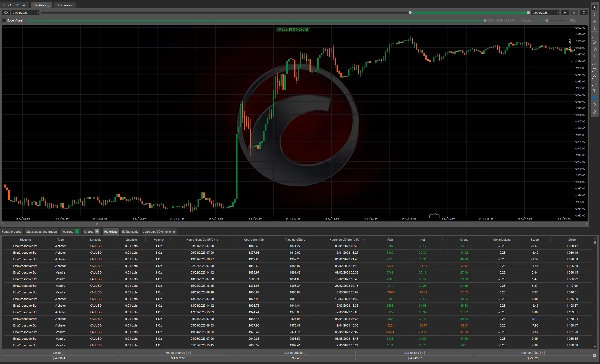The height and width of the screenshot is (364, 600).
Task: Click the eye icon beside the start date dropdown
Action: pos(6,13)
